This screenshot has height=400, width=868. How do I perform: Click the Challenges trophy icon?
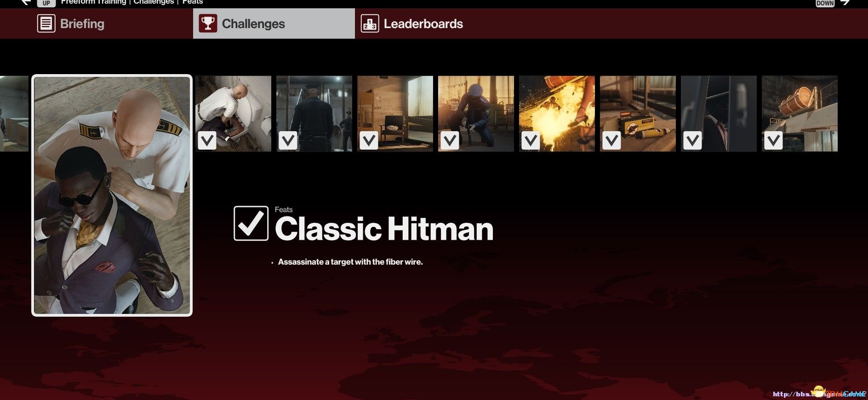tap(208, 23)
